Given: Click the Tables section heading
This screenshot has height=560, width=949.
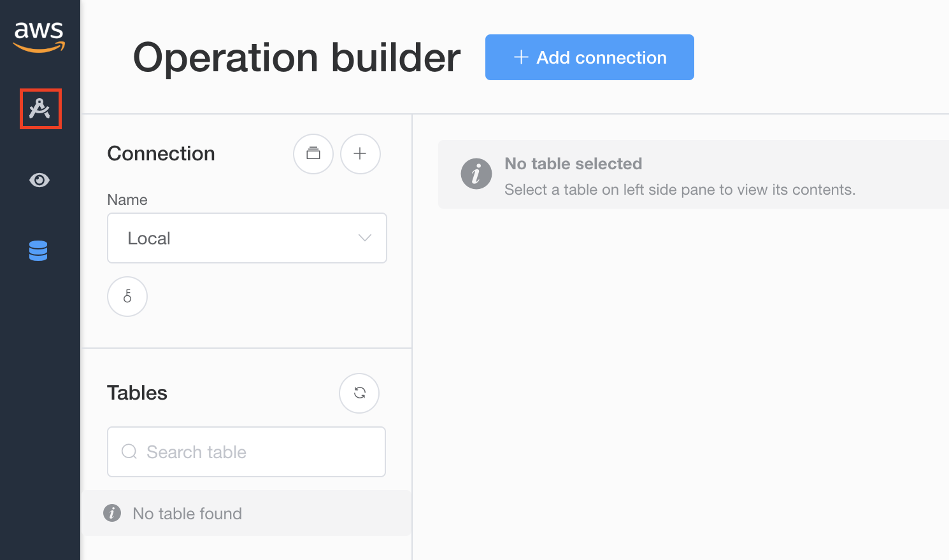Looking at the screenshot, I should point(137,393).
